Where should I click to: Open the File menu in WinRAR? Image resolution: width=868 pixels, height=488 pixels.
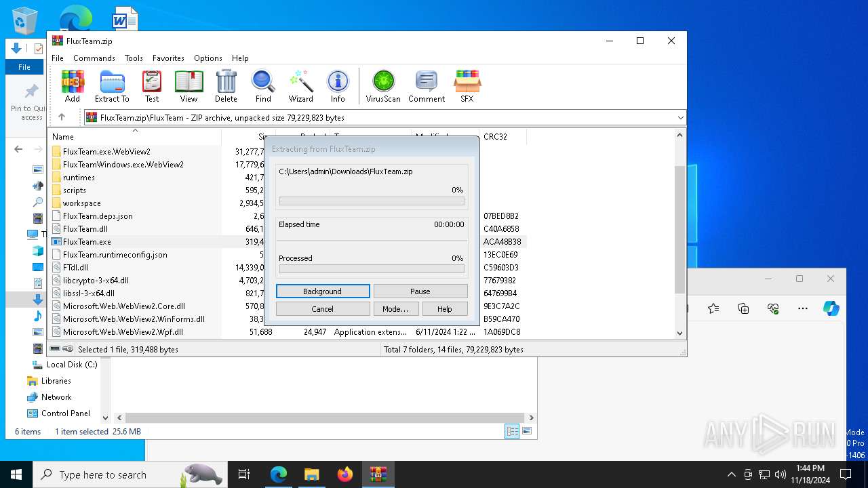(x=58, y=58)
